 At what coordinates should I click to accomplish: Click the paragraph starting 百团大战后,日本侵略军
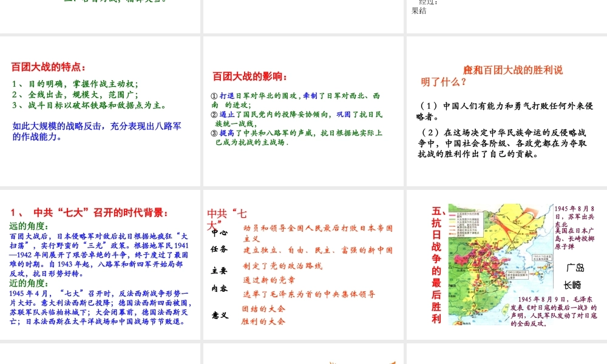pyautogui.click(x=99, y=255)
